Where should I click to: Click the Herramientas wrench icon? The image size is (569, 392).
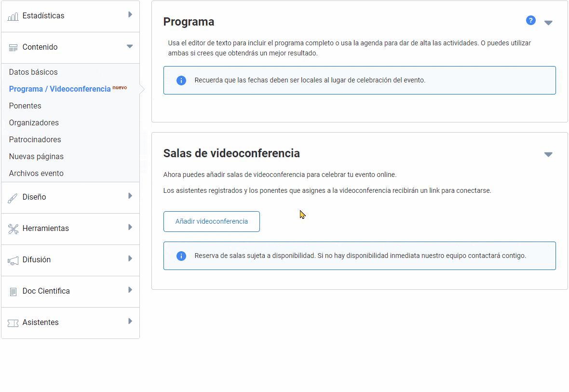pyautogui.click(x=13, y=229)
